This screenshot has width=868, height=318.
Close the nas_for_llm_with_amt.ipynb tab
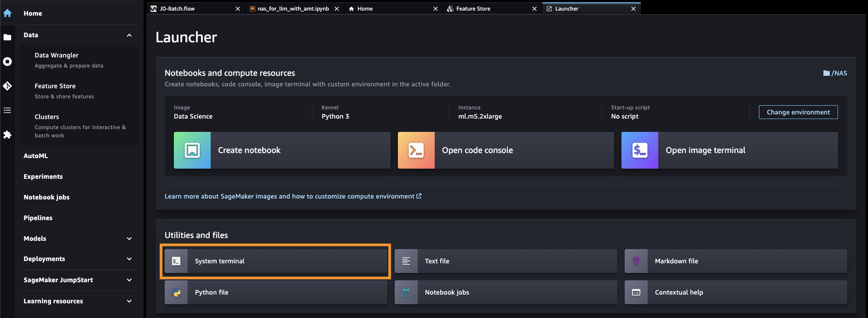tap(337, 9)
